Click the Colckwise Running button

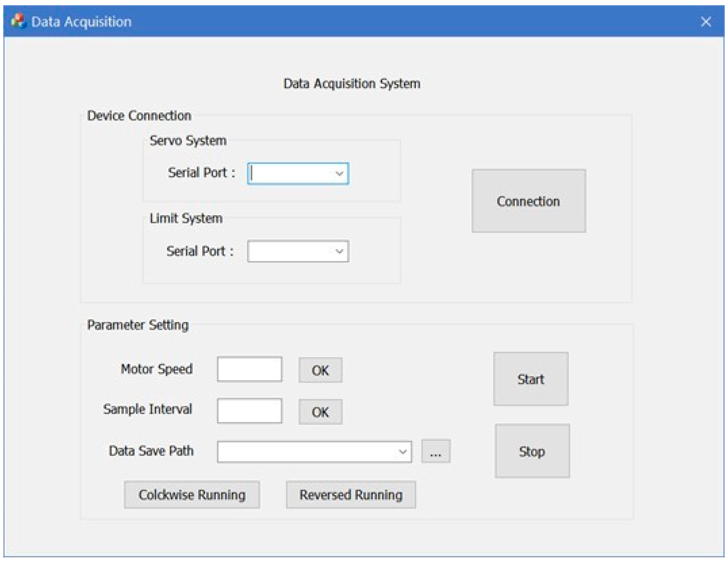[192, 494]
